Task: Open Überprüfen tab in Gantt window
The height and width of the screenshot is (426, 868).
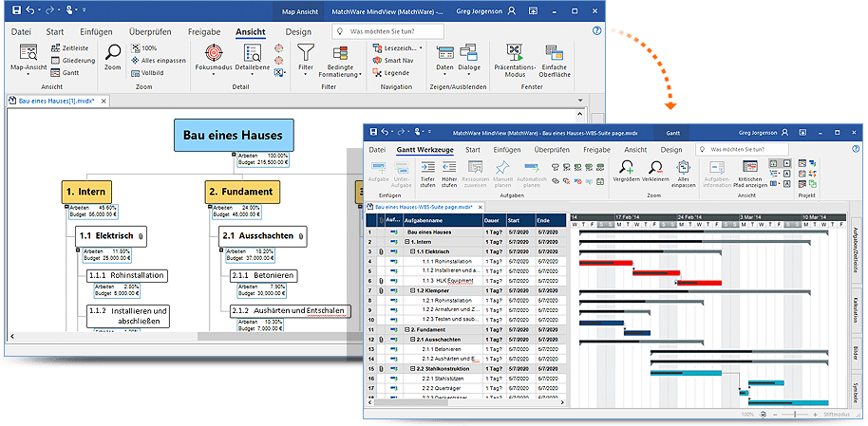Action: pos(552,149)
